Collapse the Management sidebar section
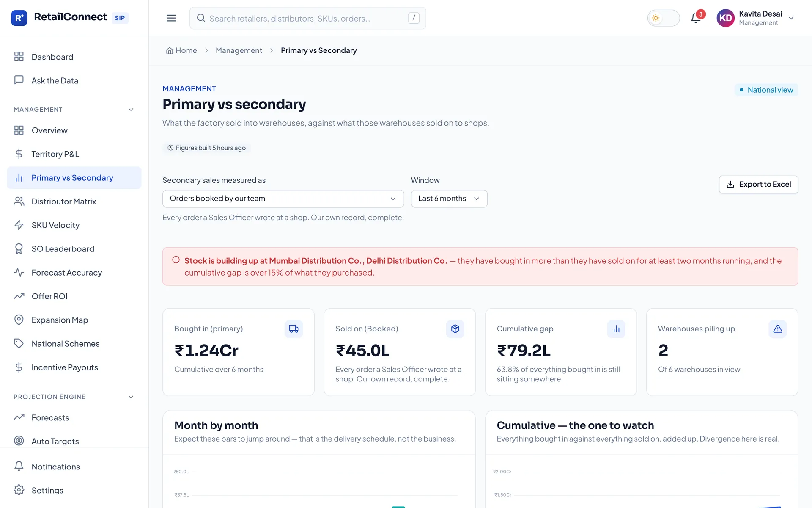Viewport: 812px width, 508px height. pyautogui.click(x=131, y=110)
